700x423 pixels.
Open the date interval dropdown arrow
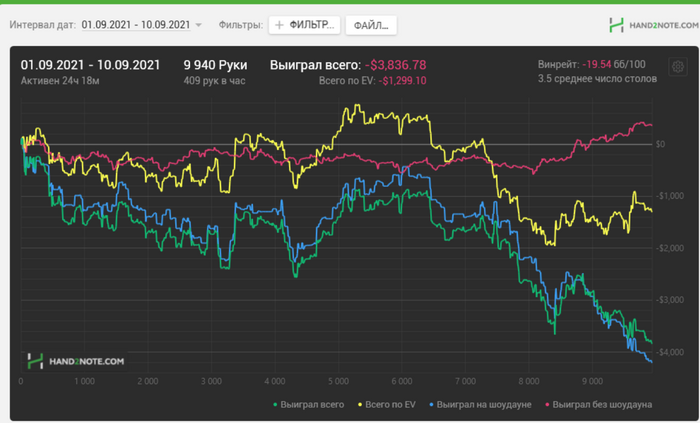pyautogui.click(x=199, y=25)
